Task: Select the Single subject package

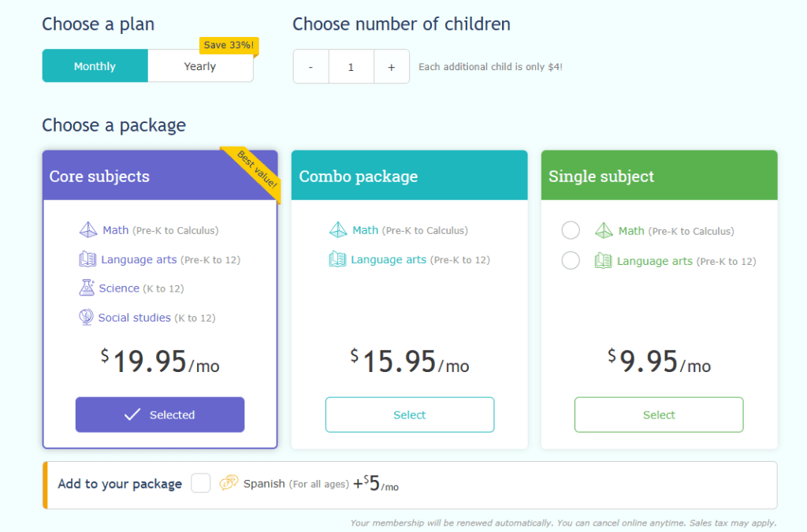Action: point(658,414)
